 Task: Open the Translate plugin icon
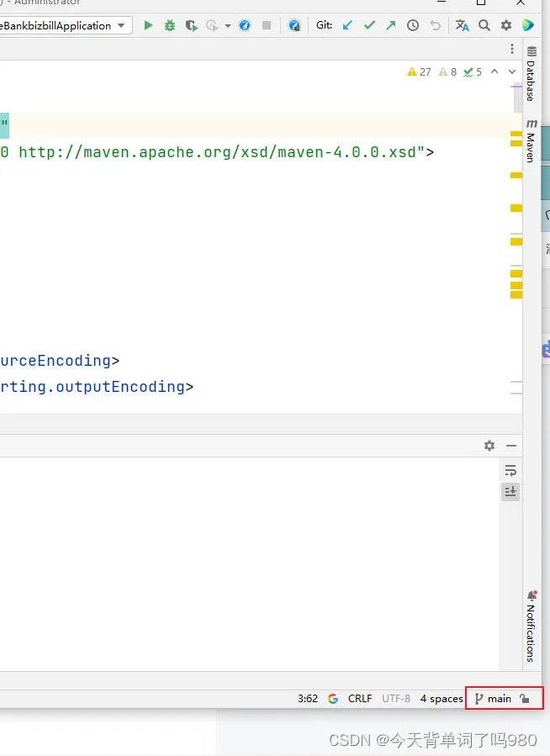(x=462, y=25)
